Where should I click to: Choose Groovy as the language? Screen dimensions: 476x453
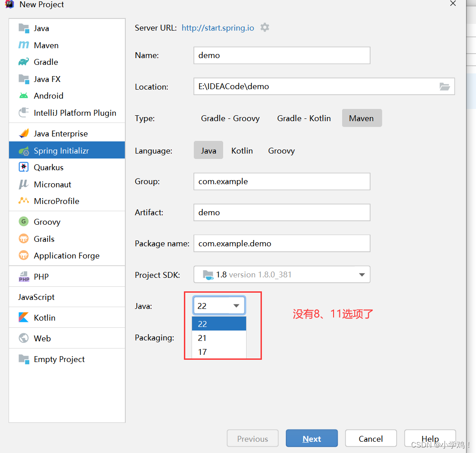click(x=281, y=151)
